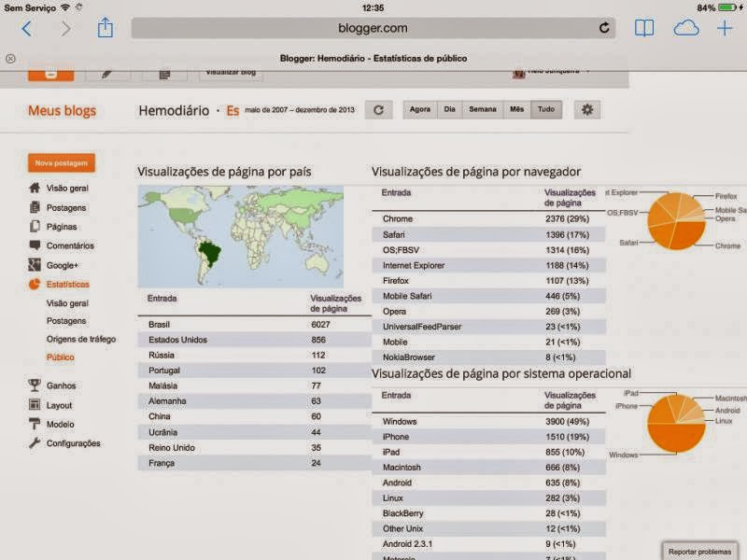
Task: Click the Ganhos trophy icon
Action: click(x=35, y=385)
